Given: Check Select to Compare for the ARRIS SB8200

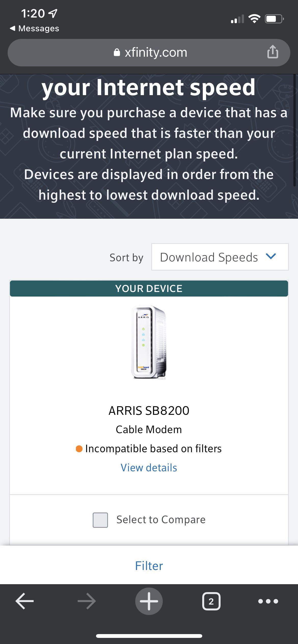Looking at the screenshot, I should click(x=100, y=519).
